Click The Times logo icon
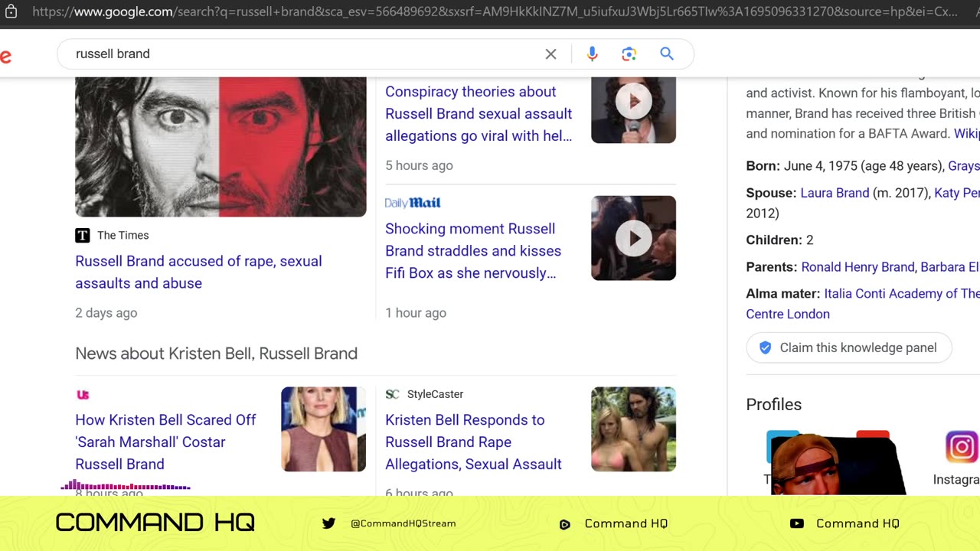The image size is (980, 551). coord(82,235)
